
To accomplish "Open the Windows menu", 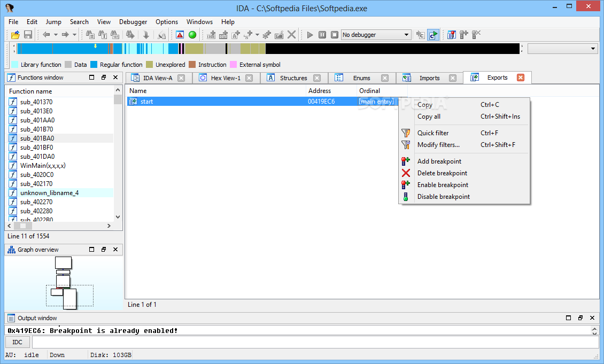I will tap(199, 22).
